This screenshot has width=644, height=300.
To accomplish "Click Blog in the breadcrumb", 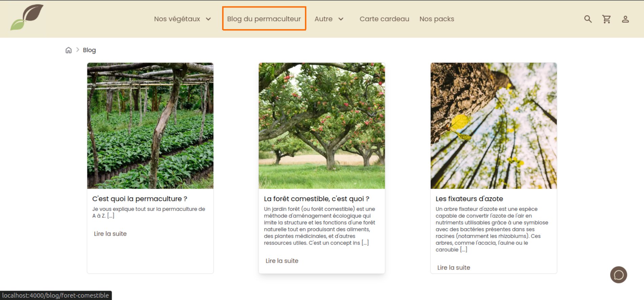I will pyautogui.click(x=89, y=50).
